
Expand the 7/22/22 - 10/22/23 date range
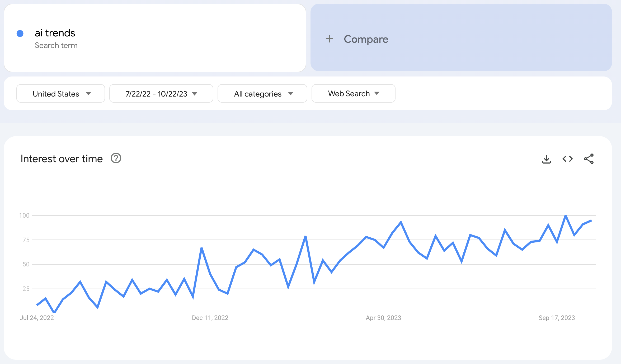(161, 94)
